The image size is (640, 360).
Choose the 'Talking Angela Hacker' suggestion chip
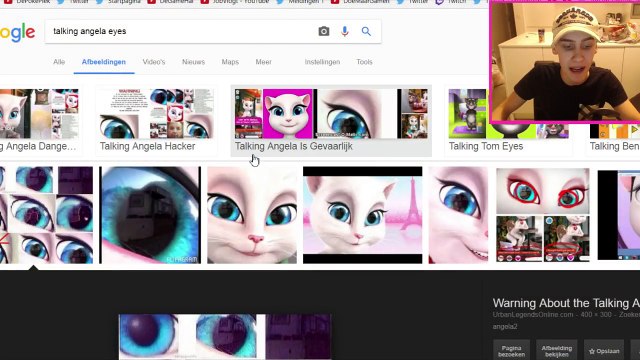[x=156, y=121]
